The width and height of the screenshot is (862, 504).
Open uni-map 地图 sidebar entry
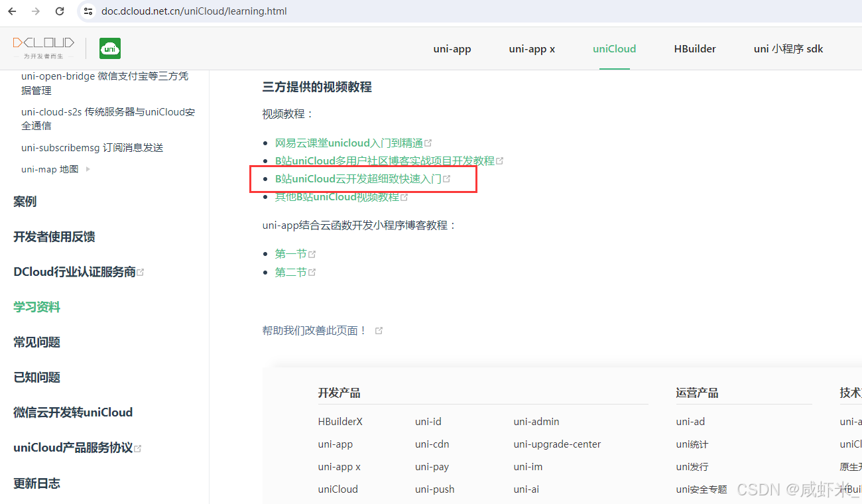50,169
